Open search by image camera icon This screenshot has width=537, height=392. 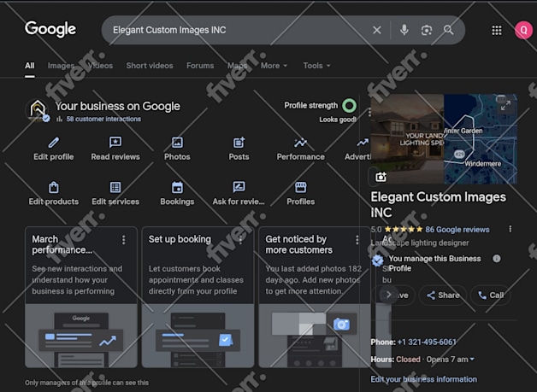[427, 30]
